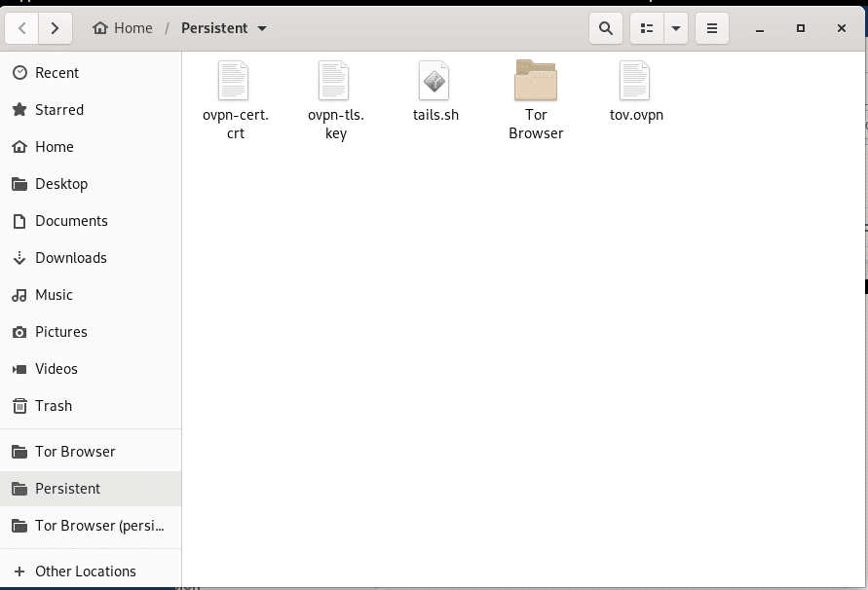The image size is (868, 590).
Task: Open the view options dropdown arrow
Action: (x=676, y=27)
